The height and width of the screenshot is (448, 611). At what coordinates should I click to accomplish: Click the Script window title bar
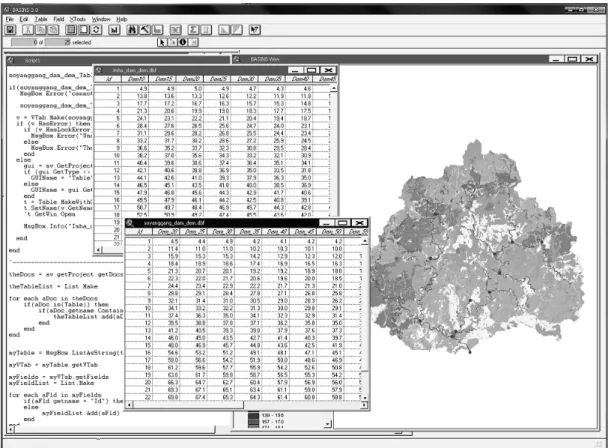click(x=118, y=60)
